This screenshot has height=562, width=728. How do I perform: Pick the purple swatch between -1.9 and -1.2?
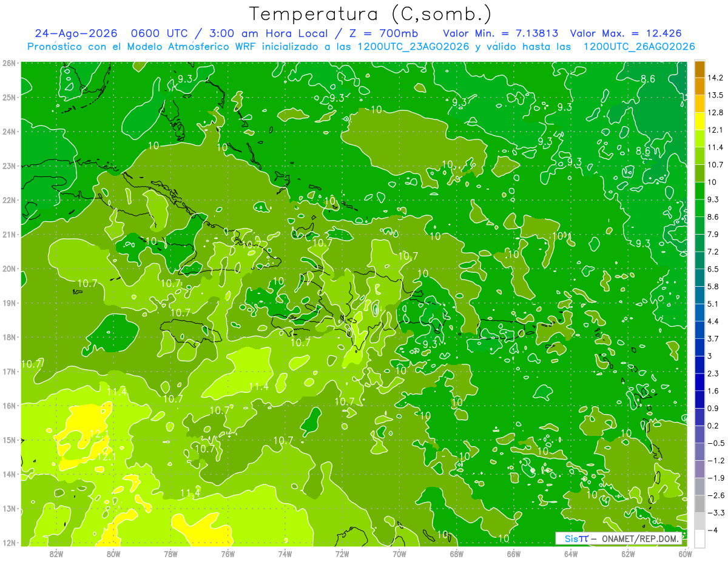[x=699, y=469]
